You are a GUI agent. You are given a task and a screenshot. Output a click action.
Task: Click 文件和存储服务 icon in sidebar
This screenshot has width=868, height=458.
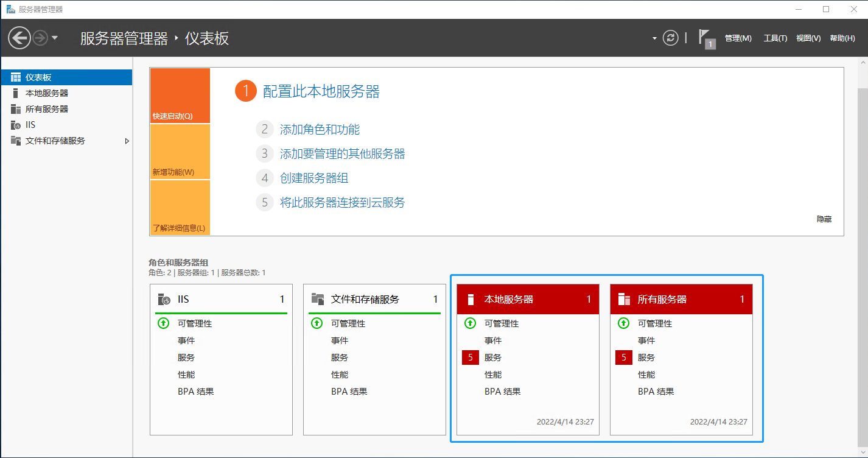point(16,141)
